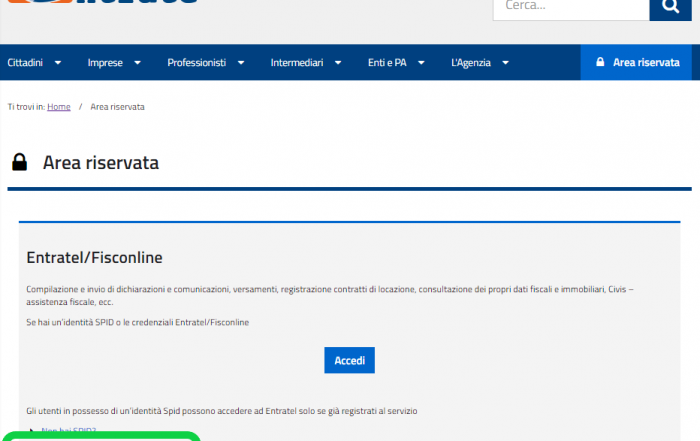Open the Intermediari menu
This screenshot has height=441, width=700.
297,62
